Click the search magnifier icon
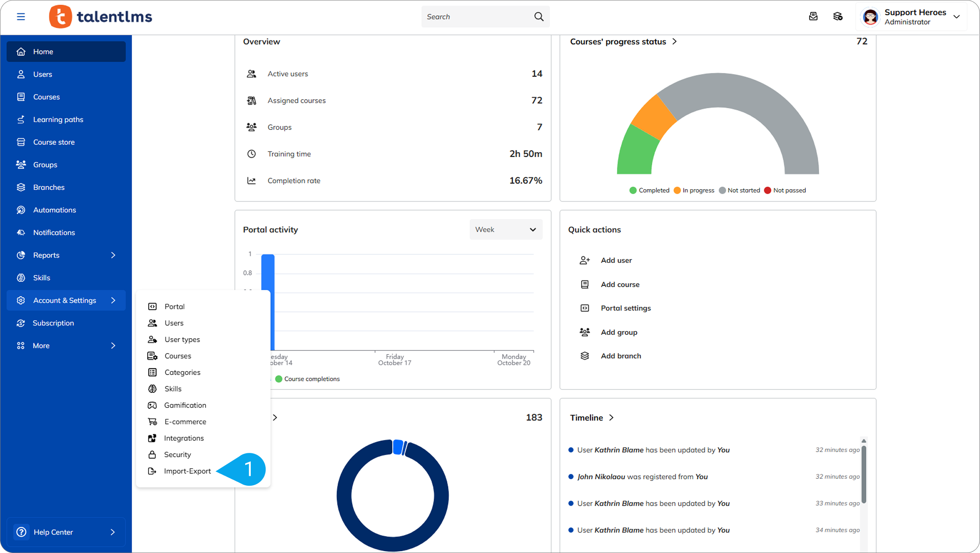980x553 pixels. click(x=539, y=17)
